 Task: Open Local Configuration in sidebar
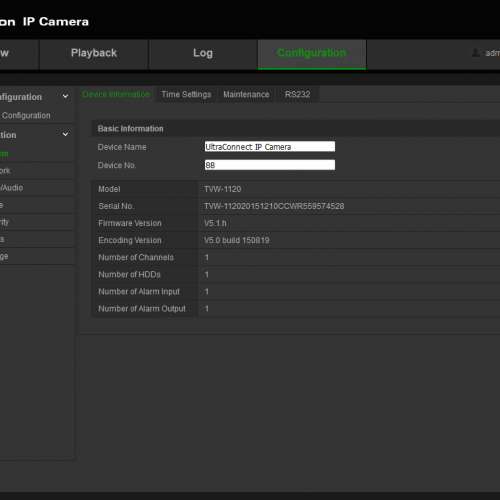[x=26, y=116]
